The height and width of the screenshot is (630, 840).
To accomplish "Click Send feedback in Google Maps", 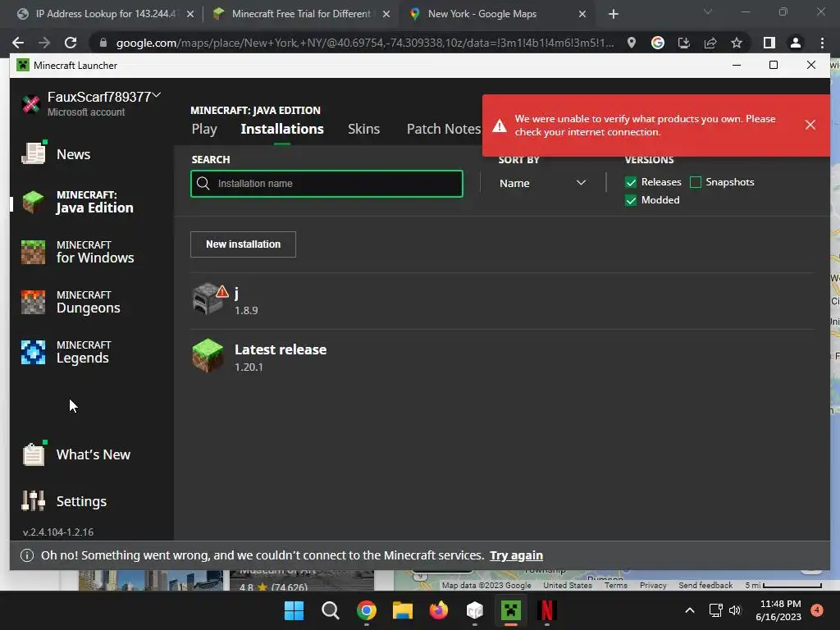I will point(705,586).
